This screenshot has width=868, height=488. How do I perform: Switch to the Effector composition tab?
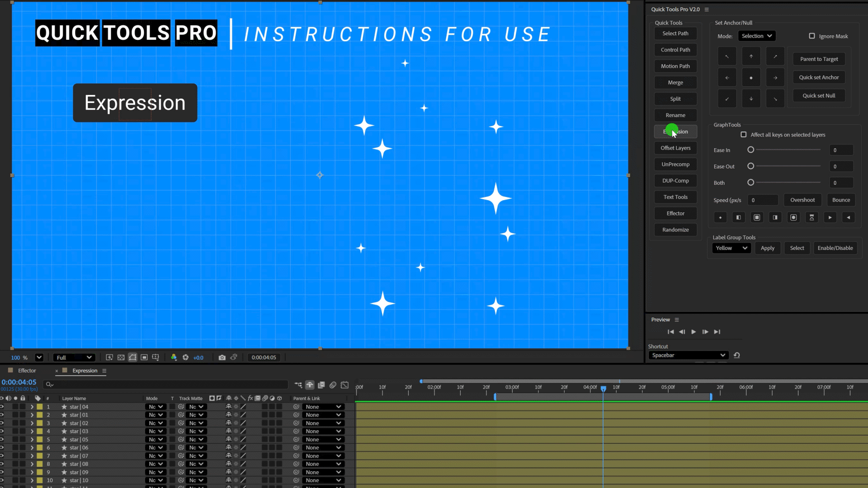point(27,371)
